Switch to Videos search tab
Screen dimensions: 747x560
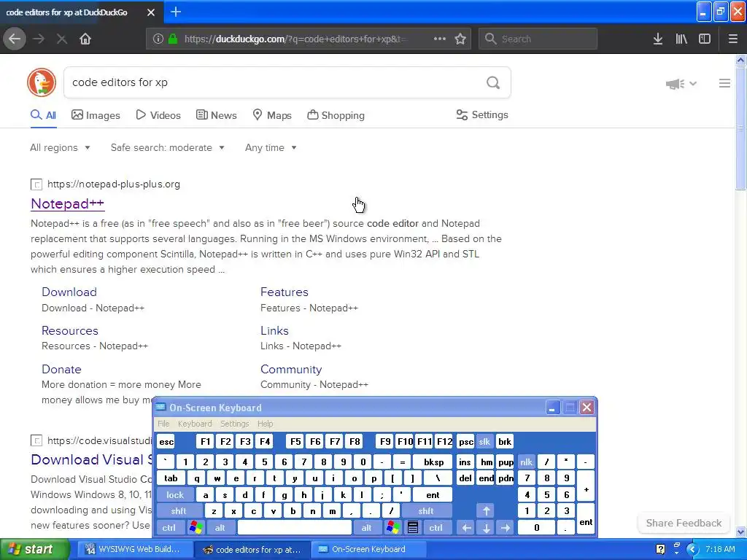coord(158,115)
